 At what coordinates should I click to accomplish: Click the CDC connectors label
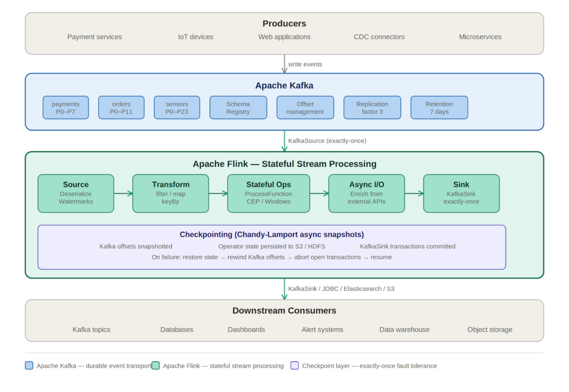(x=379, y=37)
